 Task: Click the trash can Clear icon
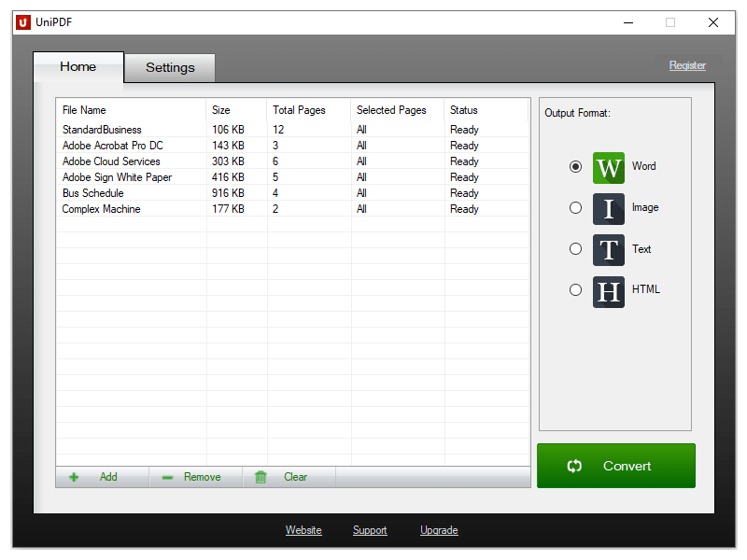click(261, 477)
